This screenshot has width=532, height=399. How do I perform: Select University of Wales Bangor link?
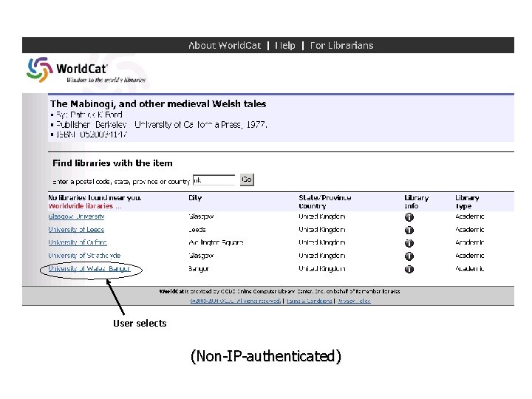(89, 269)
